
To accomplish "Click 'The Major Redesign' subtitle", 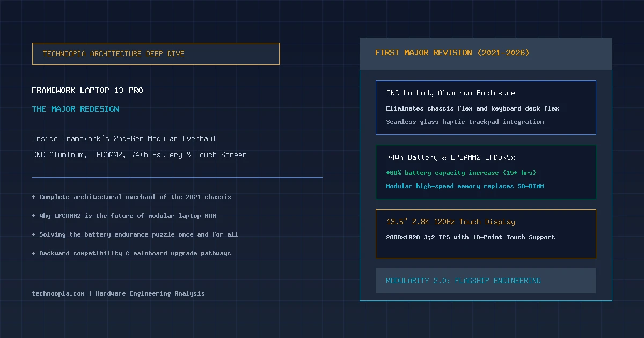I will [76, 109].
